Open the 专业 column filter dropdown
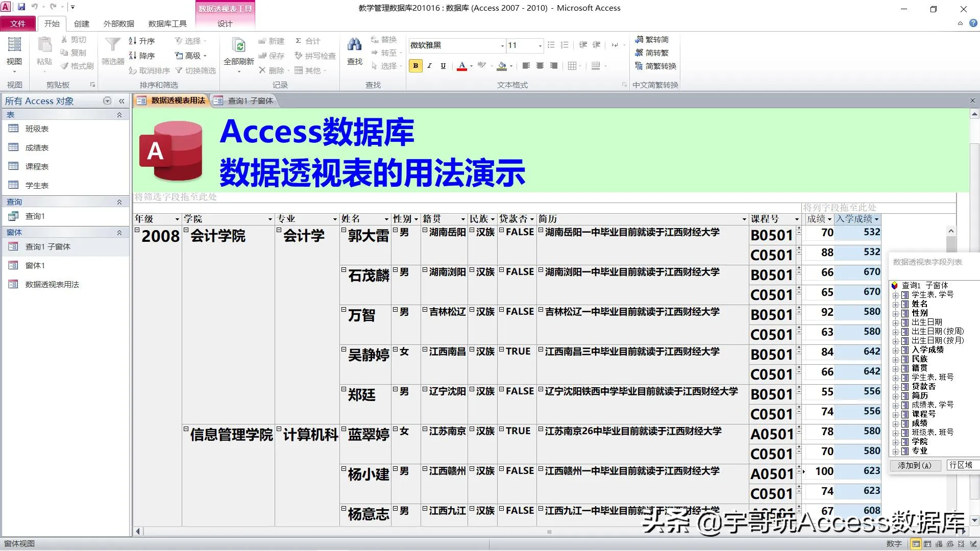The width and height of the screenshot is (980, 551). [x=335, y=219]
